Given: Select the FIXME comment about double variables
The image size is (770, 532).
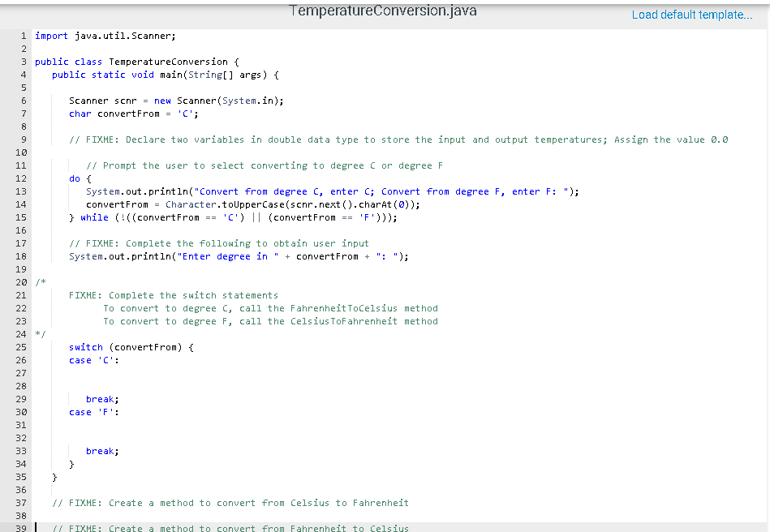Looking at the screenshot, I should [325, 139].
